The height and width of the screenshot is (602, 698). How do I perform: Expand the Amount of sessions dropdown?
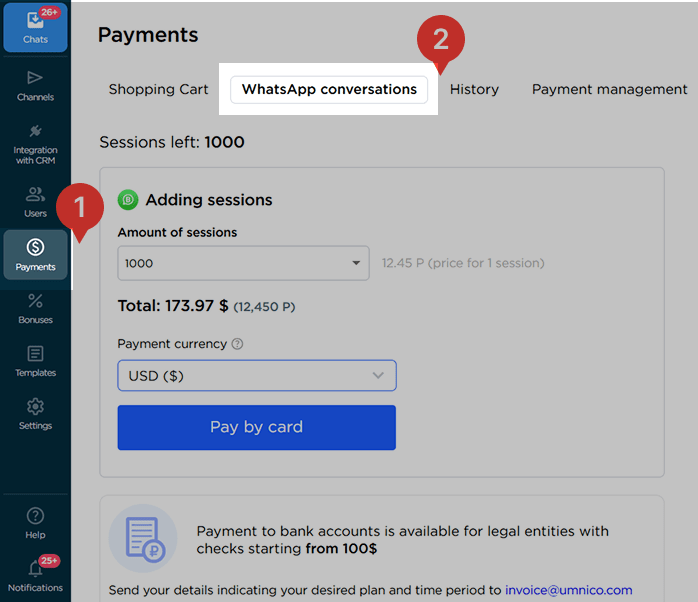coord(243,263)
